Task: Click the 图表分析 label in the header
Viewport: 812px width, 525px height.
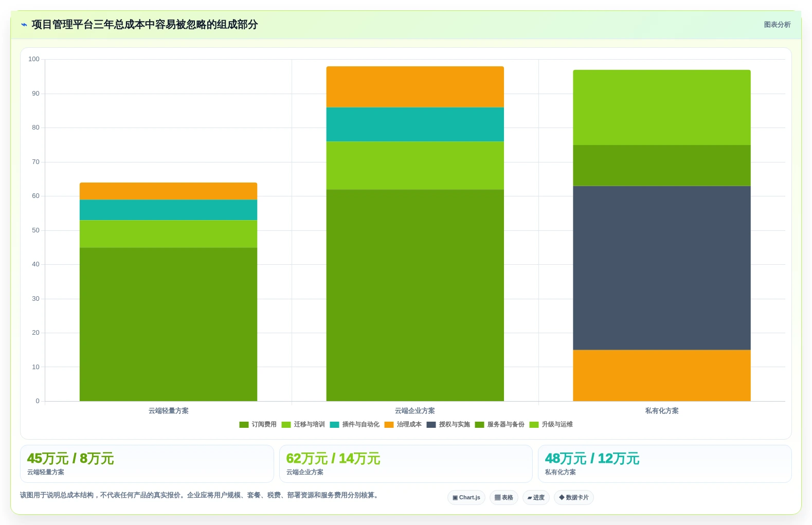Action: (777, 25)
